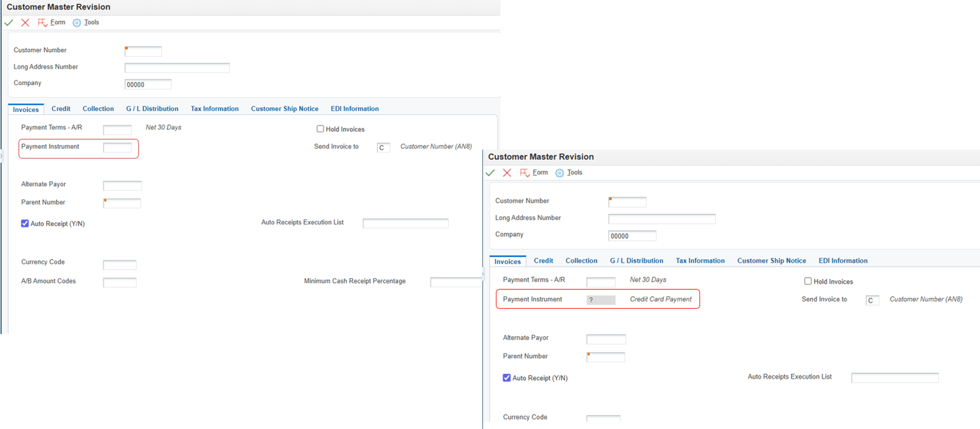Open G/L Distribution tab in the background window

(152, 109)
